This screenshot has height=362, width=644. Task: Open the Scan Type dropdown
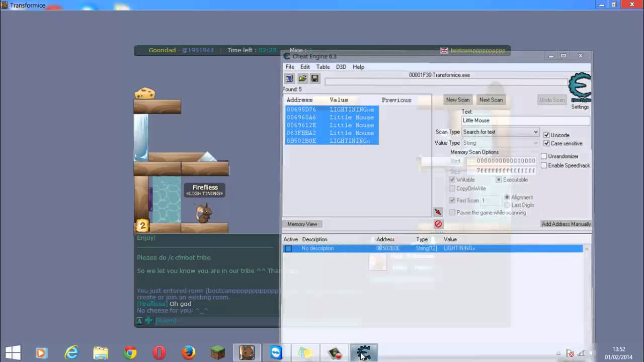click(x=500, y=132)
